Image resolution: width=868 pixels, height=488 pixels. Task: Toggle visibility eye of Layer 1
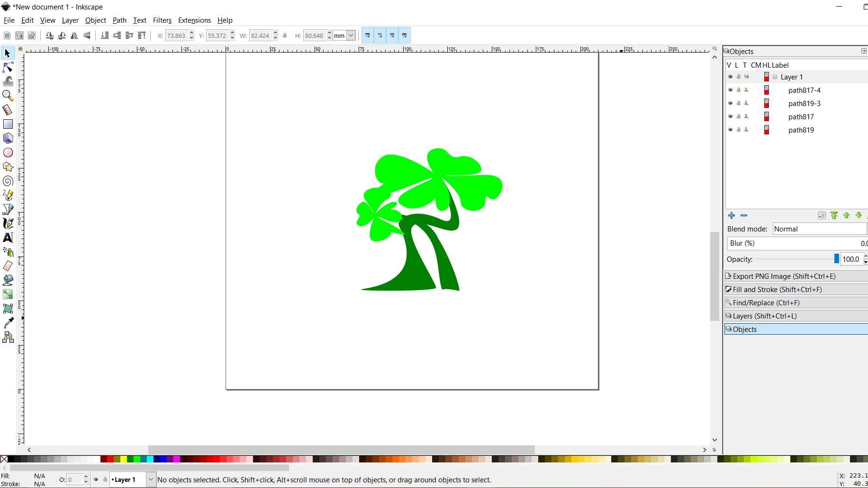coord(730,77)
